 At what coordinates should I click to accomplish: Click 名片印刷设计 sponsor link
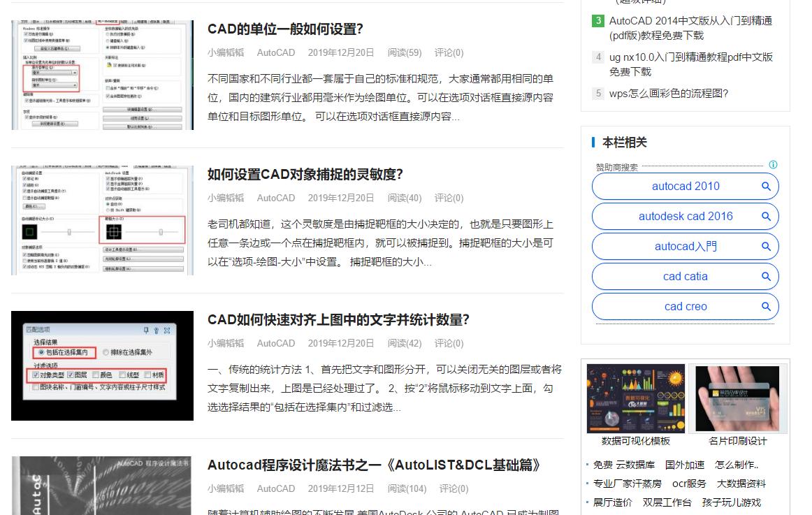click(x=737, y=441)
